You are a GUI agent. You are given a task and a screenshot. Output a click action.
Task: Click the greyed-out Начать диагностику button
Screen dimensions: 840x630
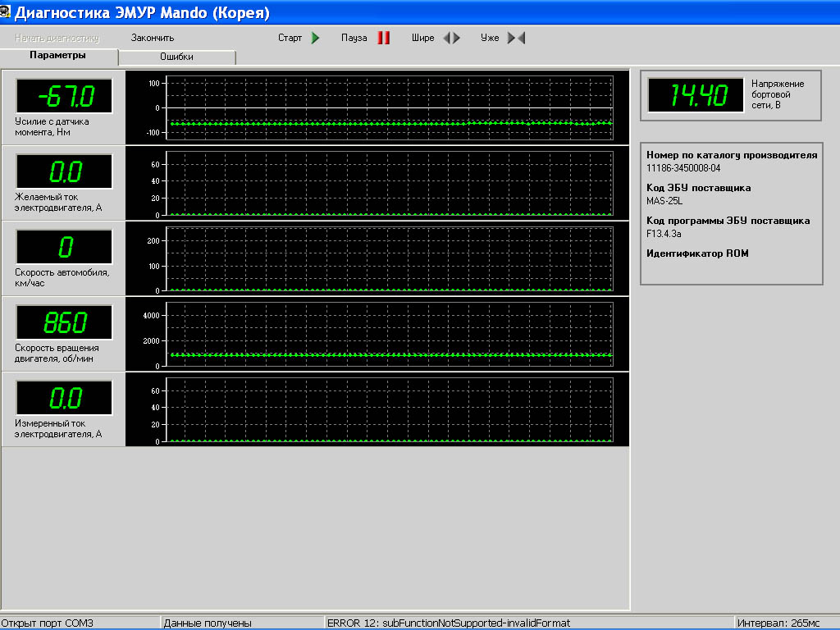click(x=57, y=38)
